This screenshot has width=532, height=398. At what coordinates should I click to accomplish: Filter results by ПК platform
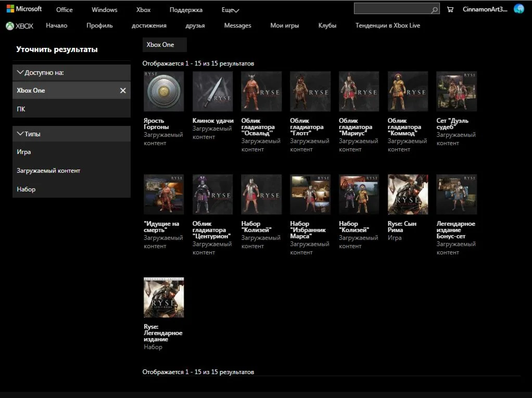coord(21,109)
